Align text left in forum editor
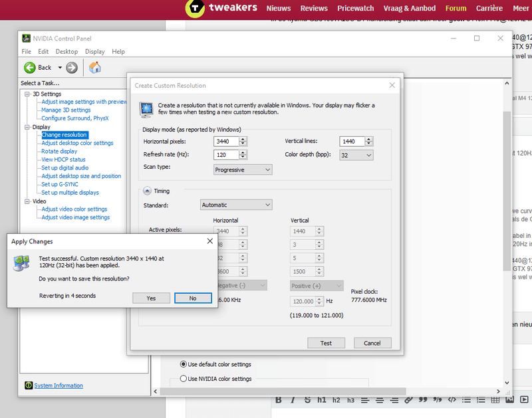Image resolution: width=532 pixels, height=418 pixels. [365, 400]
